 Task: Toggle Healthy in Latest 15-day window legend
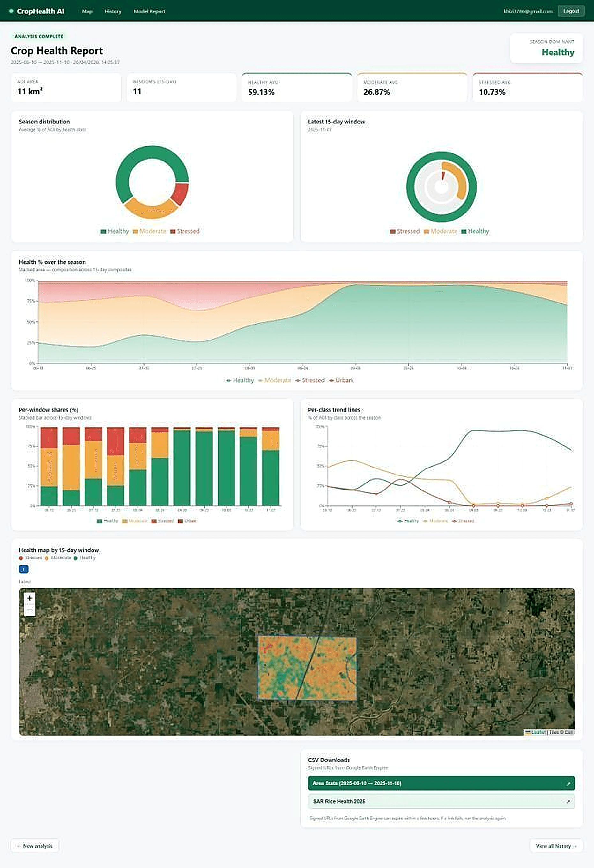click(475, 231)
